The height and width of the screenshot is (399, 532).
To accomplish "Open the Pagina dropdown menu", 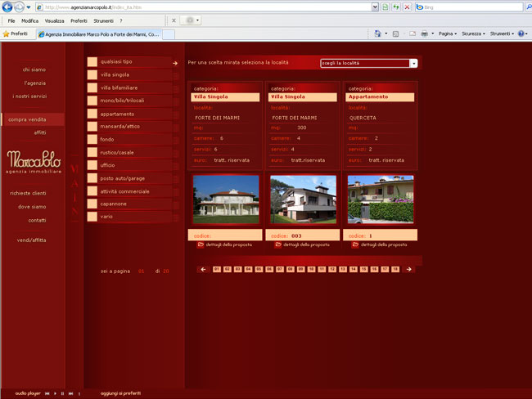I will [x=448, y=34].
